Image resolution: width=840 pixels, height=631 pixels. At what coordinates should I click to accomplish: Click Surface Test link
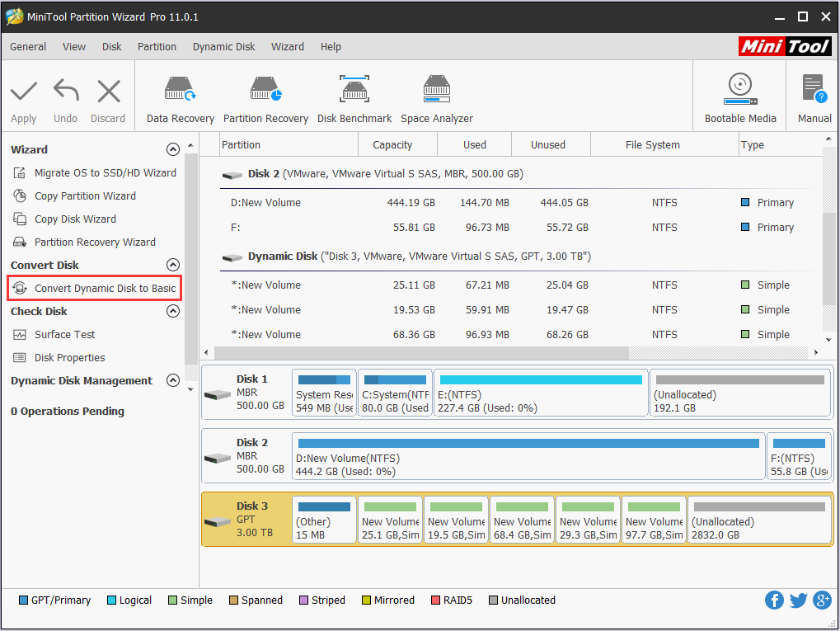coord(64,335)
